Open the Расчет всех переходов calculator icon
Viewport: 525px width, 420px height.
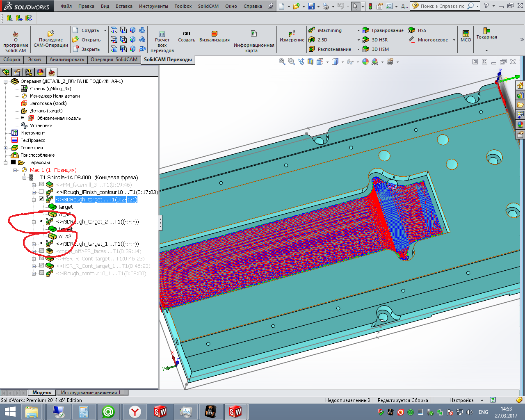tap(162, 34)
